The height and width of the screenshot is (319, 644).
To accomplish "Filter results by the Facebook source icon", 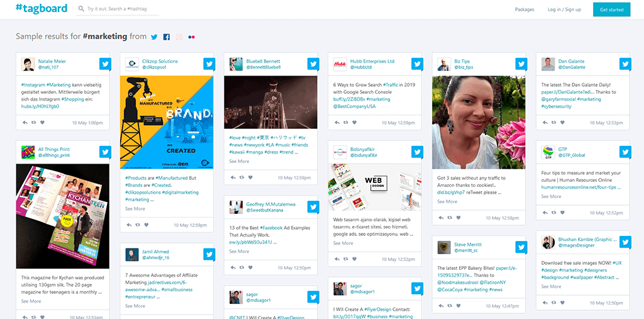I will (x=166, y=37).
